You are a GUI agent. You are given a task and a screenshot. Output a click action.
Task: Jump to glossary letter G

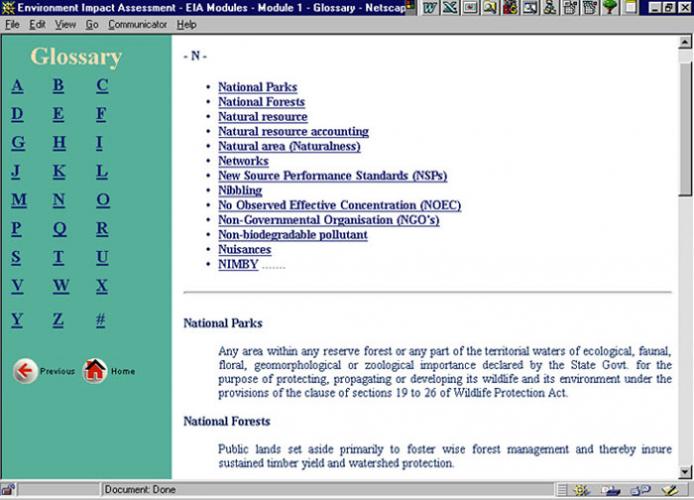(x=18, y=143)
